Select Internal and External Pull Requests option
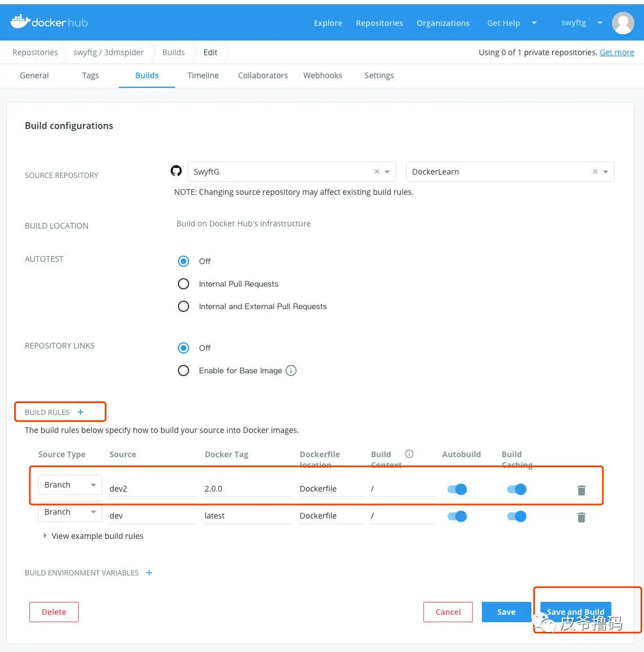This screenshot has width=644, height=652. tap(184, 306)
